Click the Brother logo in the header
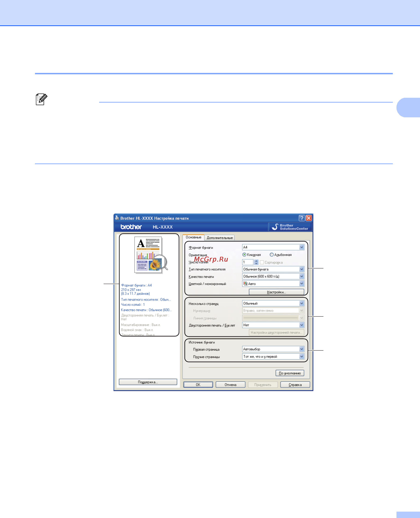420x518 pixels. tap(131, 227)
